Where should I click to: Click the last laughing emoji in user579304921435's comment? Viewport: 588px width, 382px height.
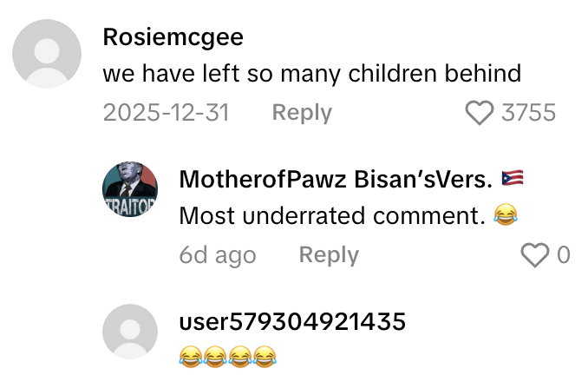click(x=265, y=355)
